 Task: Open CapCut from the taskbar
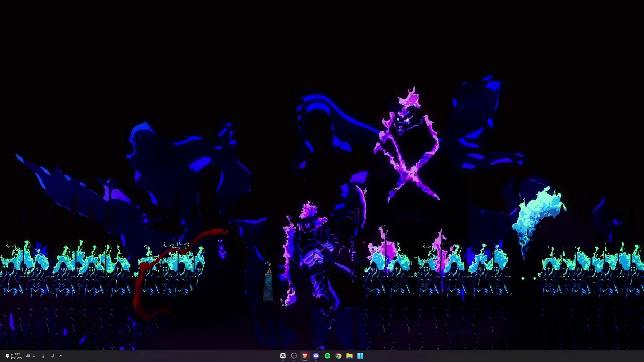(283, 356)
